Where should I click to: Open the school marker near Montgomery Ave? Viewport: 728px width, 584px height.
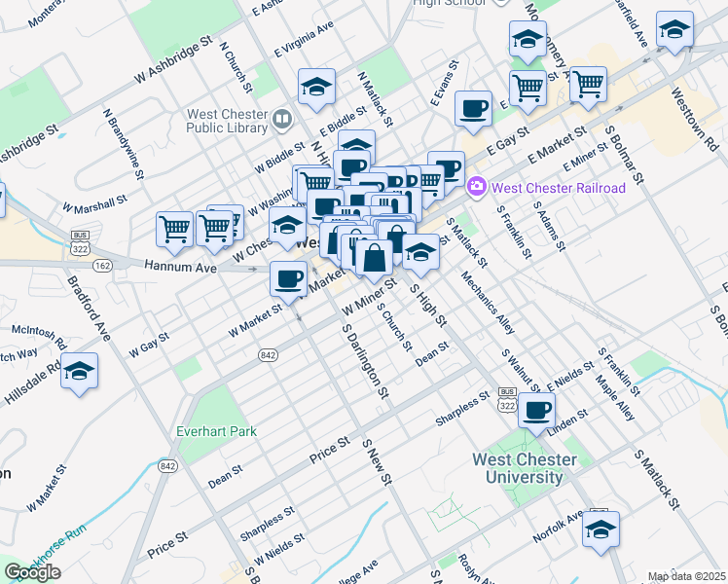click(x=528, y=42)
